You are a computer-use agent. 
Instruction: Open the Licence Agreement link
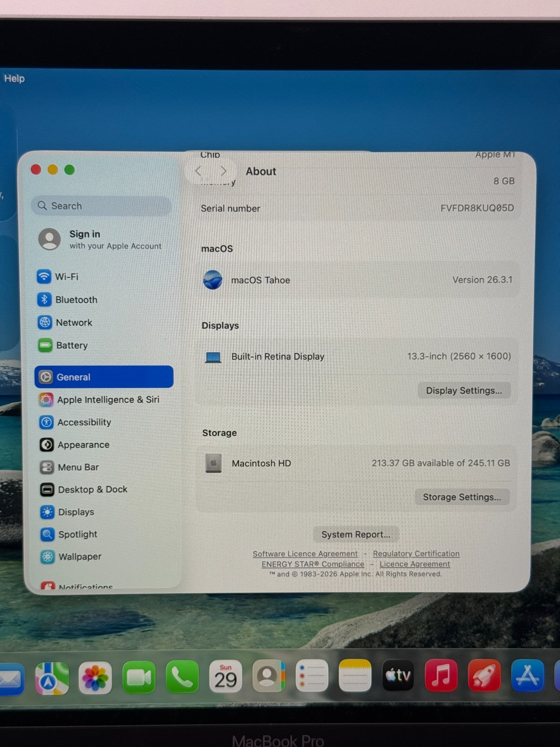[415, 564]
